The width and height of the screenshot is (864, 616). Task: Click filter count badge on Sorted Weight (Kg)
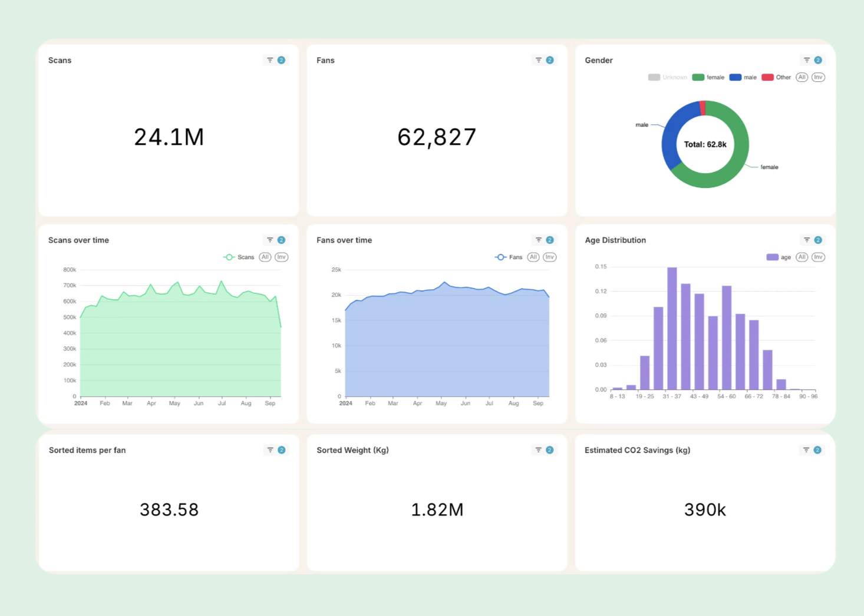pos(550,450)
